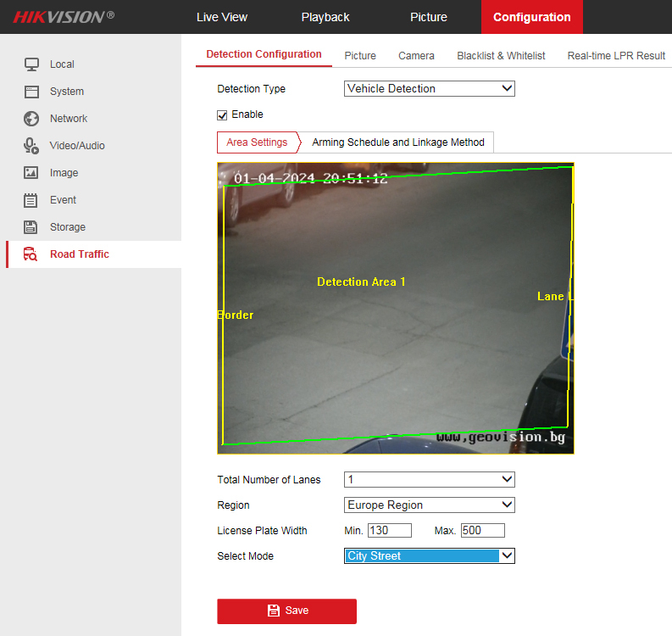
Task: Click the Video/Audio microphone icon
Action: pyautogui.click(x=31, y=146)
